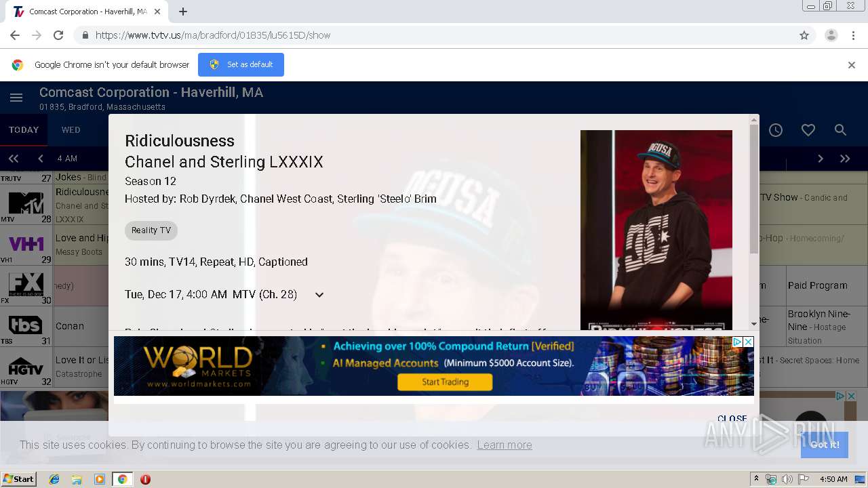Switch to the WED tab

(x=71, y=130)
